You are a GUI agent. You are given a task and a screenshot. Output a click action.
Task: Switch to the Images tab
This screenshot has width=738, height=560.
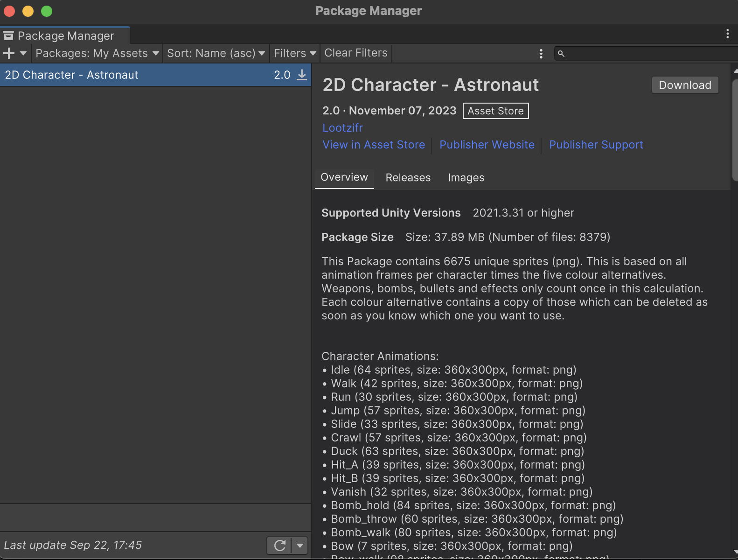tap(466, 178)
